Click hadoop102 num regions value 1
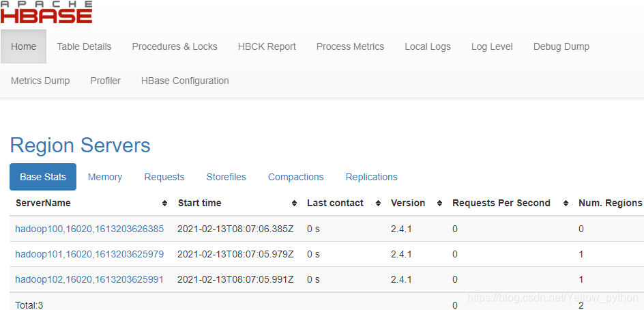This screenshot has height=310, width=644. [x=581, y=279]
